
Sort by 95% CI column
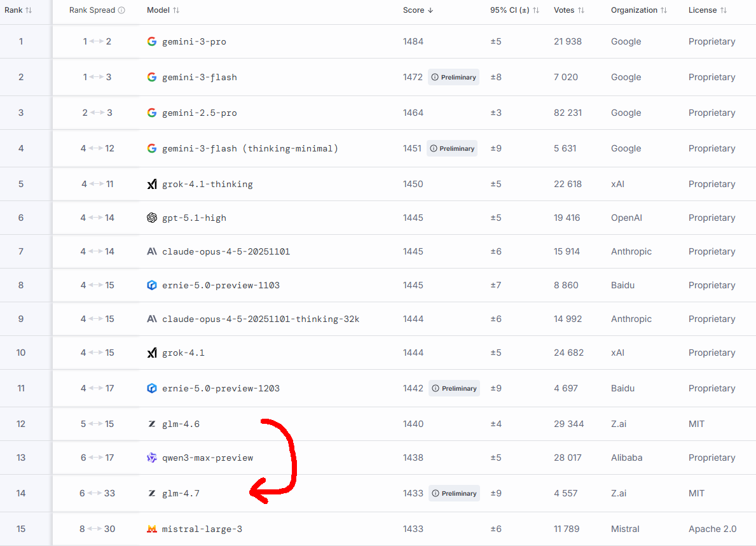[514, 10]
